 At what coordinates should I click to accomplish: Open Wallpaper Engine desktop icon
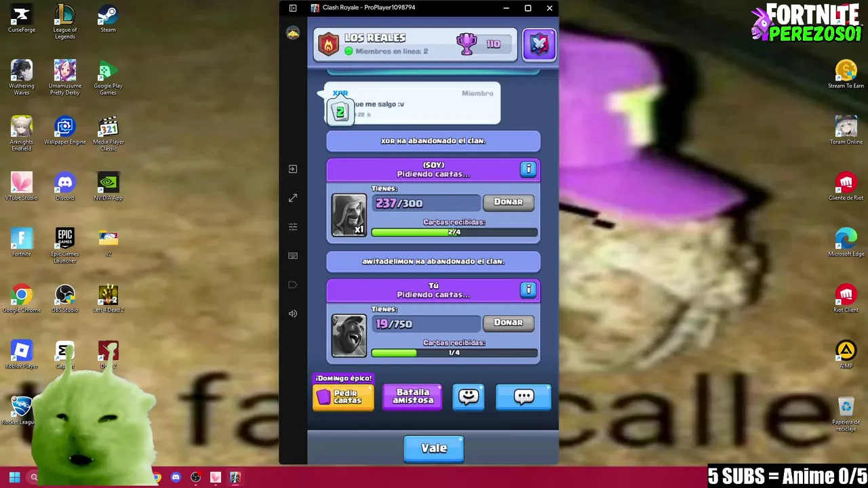65,131
